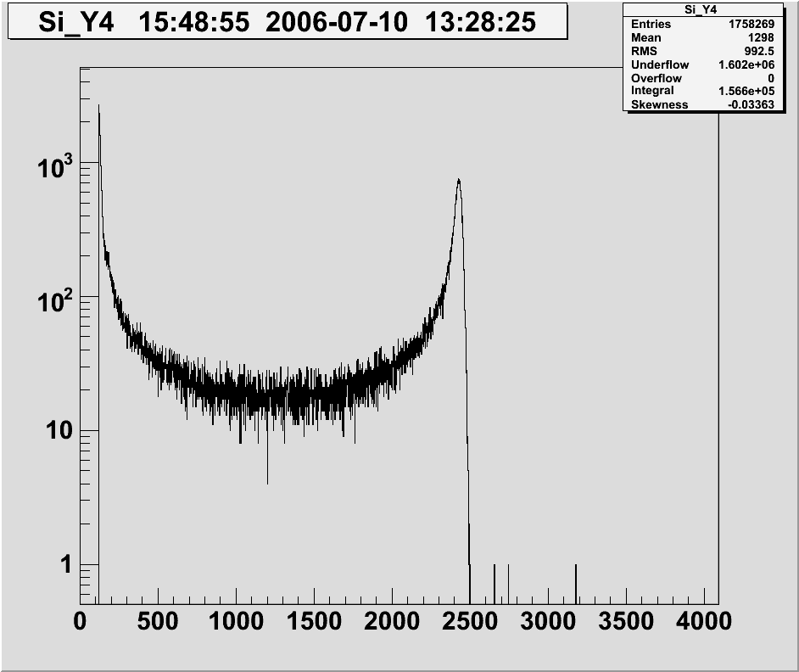Click the histogram title box Si_Y4
Viewport: 799px width, 672px height.
[287, 22]
